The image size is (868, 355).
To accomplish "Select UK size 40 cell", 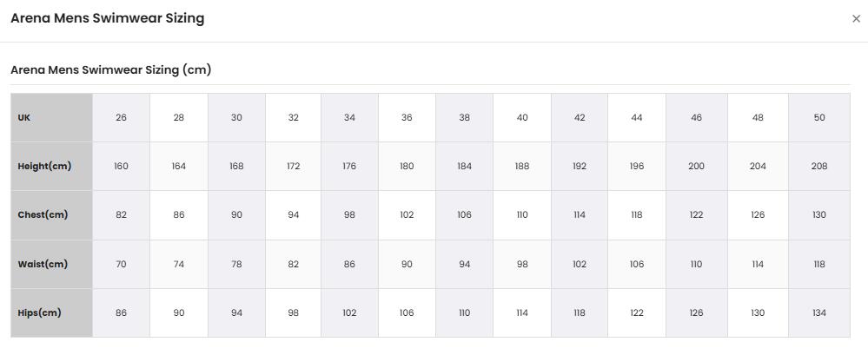I will pyautogui.click(x=522, y=117).
